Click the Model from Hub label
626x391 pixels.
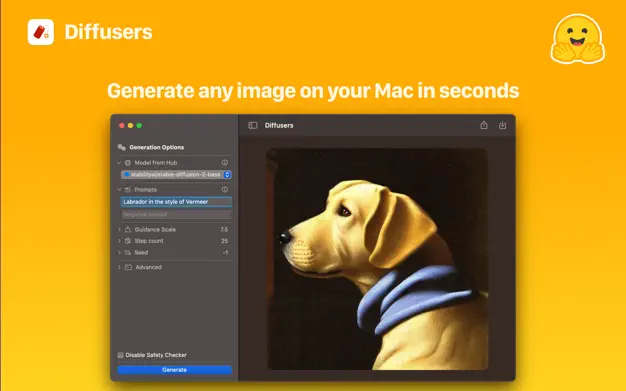(156, 163)
